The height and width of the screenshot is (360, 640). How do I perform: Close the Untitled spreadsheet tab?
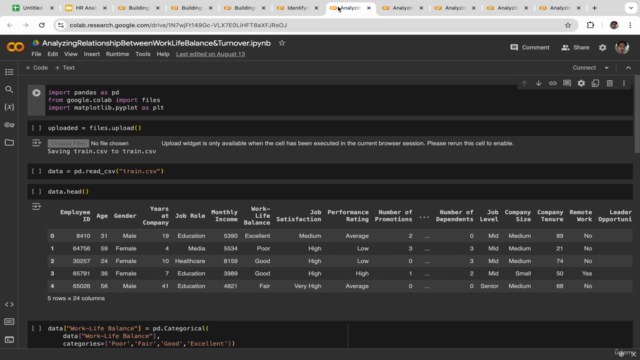[x=52, y=8]
